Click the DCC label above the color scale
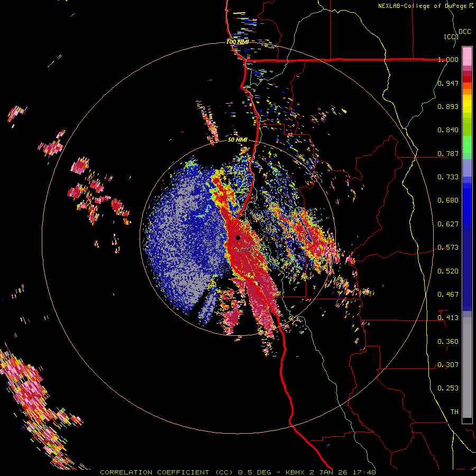The image size is (476, 476). click(464, 32)
